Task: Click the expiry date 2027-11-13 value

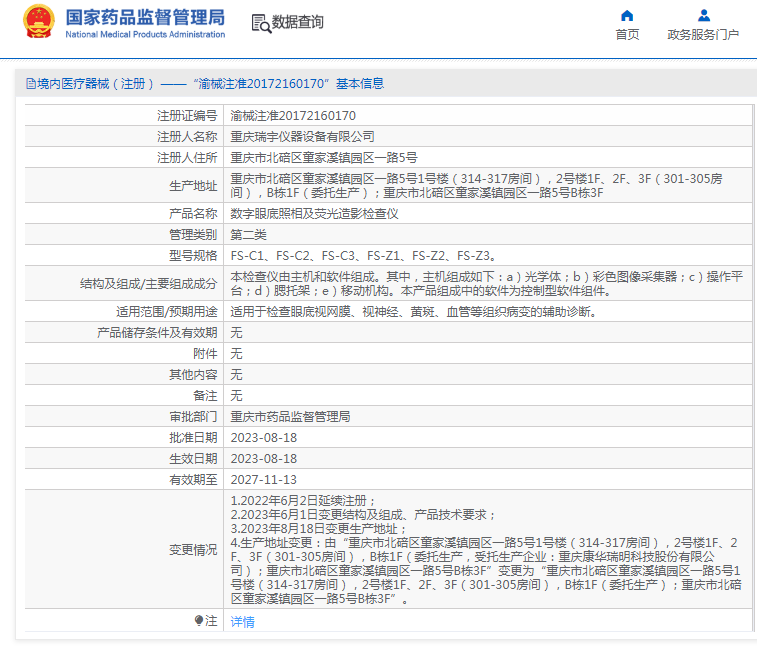Action: point(264,480)
